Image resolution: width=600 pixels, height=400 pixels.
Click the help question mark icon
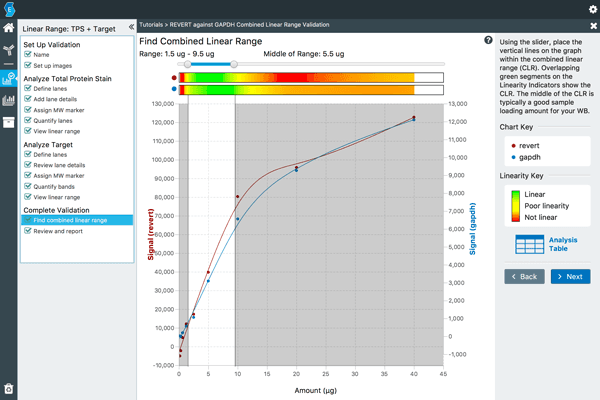pyautogui.click(x=487, y=41)
